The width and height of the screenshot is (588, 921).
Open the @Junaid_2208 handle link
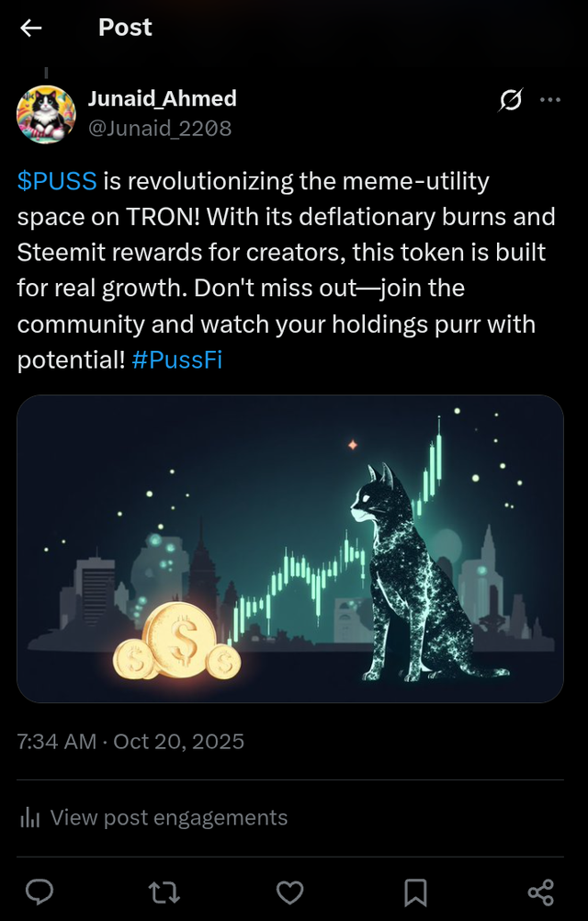[x=160, y=129]
